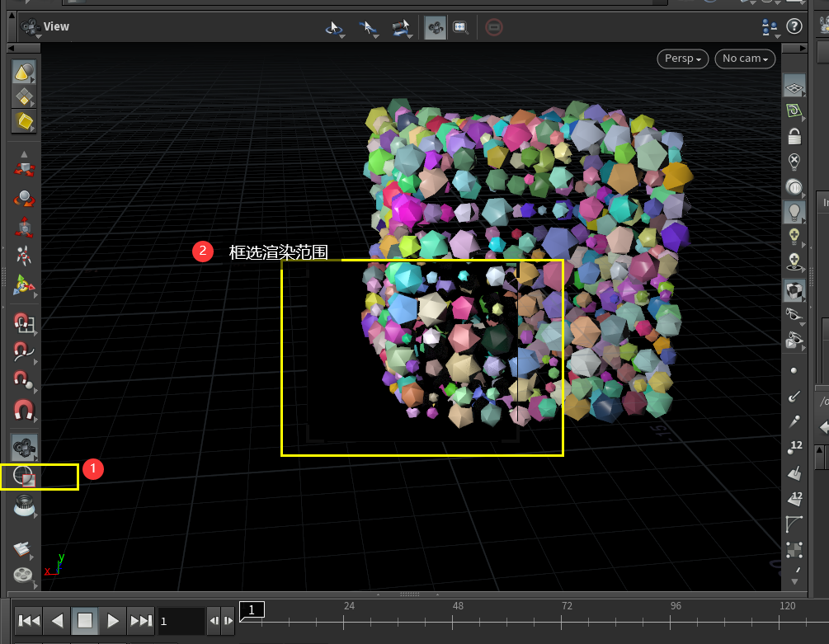The image size is (829, 644).
Task: Click the View pane tab label
Action: point(57,26)
